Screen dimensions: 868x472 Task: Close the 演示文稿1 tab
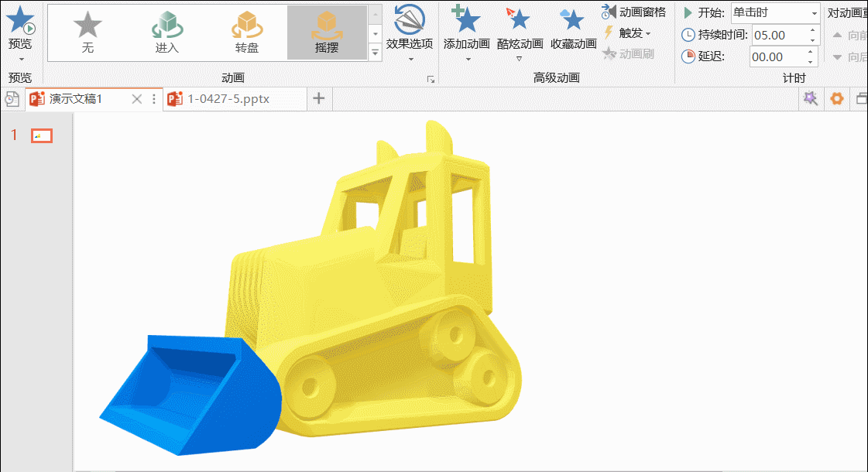[x=137, y=99]
